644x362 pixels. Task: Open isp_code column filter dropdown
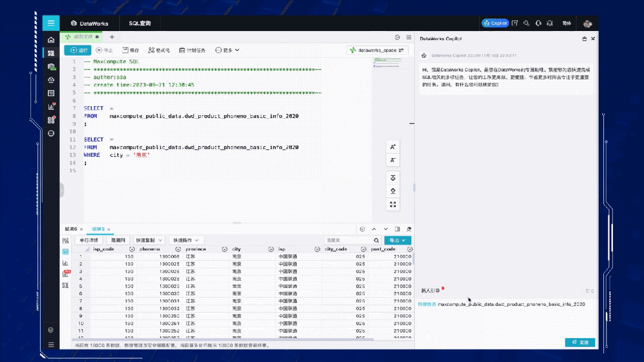coord(132,249)
